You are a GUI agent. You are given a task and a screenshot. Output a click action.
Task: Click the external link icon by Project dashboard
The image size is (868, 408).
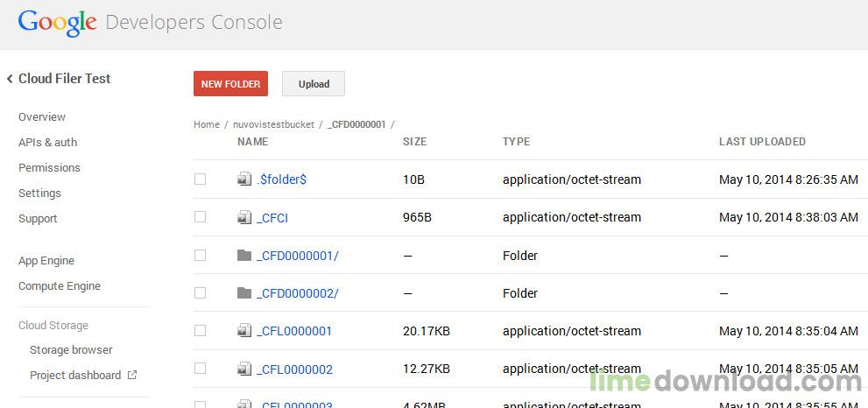point(131,375)
